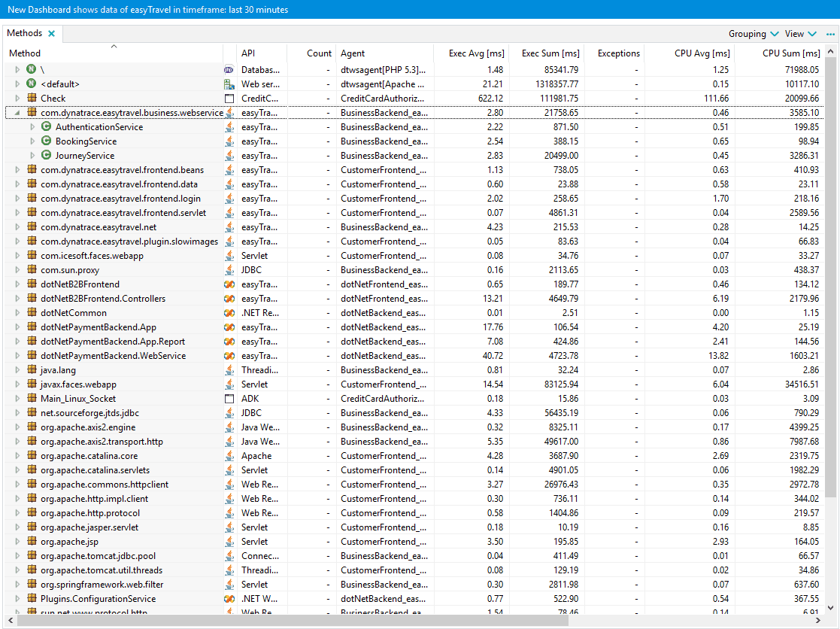
Task: Select the com.dynatrace.easytravel.frontend.login row
Action: click(x=415, y=198)
